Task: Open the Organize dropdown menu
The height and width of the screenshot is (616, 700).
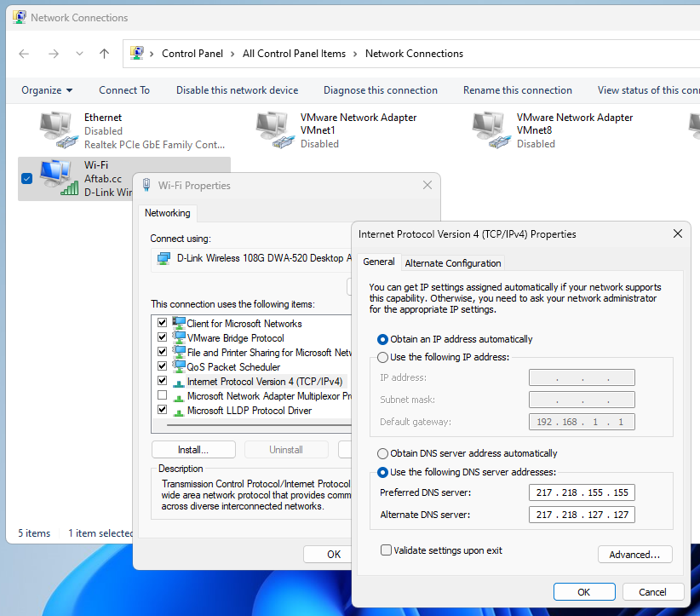Action: (x=47, y=90)
